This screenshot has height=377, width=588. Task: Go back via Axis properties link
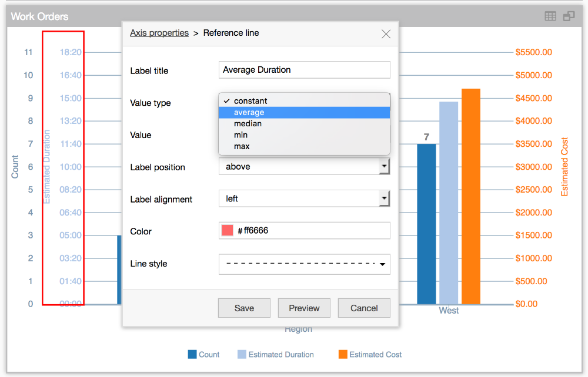click(x=159, y=33)
